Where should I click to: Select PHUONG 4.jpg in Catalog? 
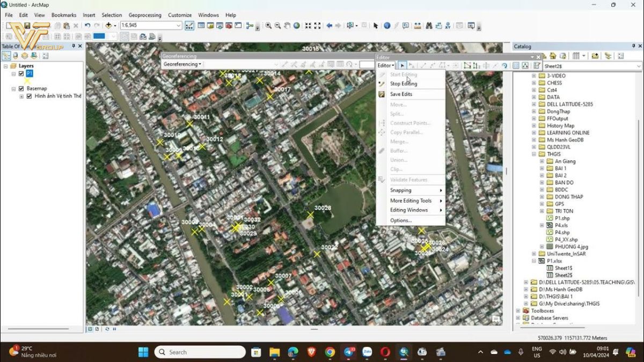(x=572, y=247)
